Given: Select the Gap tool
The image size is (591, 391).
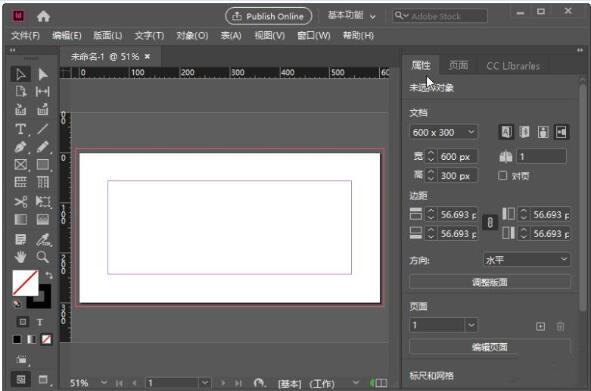Looking at the screenshot, I should pos(43,92).
